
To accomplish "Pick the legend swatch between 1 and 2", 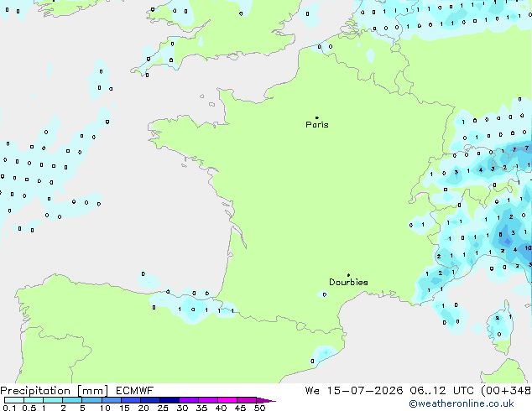I will [x=53, y=400].
